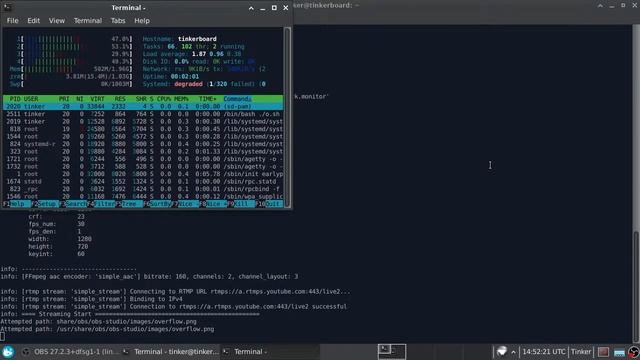
Task: Click the OBS tray icon at taskbar end
Action: coord(633,352)
